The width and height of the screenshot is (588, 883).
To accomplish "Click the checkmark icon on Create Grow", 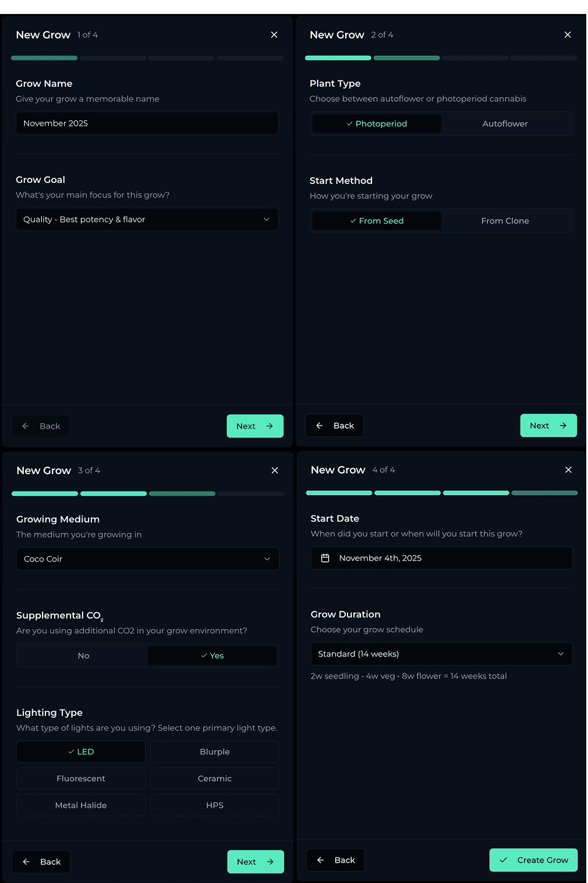I will pyautogui.click(x=504, y=860).
